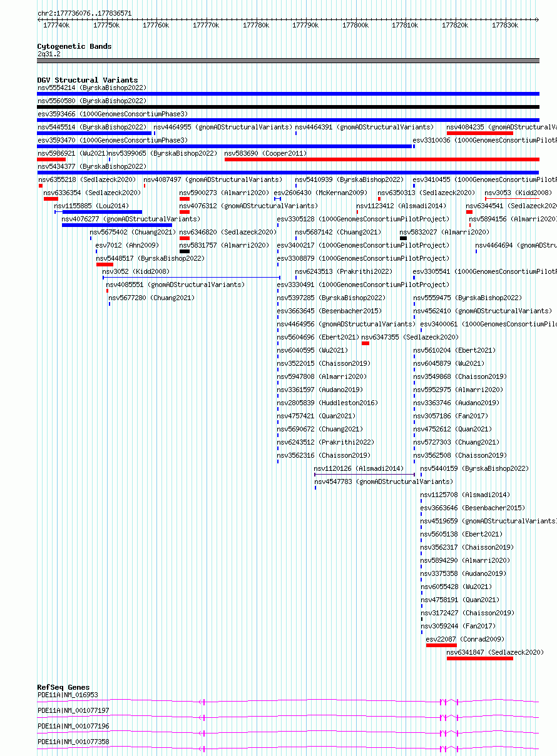Click the nsv1120126 (Alsmadi2014) label
This screenshot has width=557, height=756.
[x=359, y=468]
